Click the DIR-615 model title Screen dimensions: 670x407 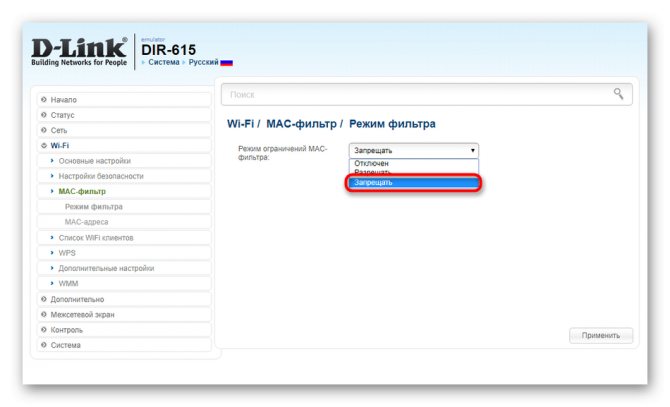click(168, 50)
